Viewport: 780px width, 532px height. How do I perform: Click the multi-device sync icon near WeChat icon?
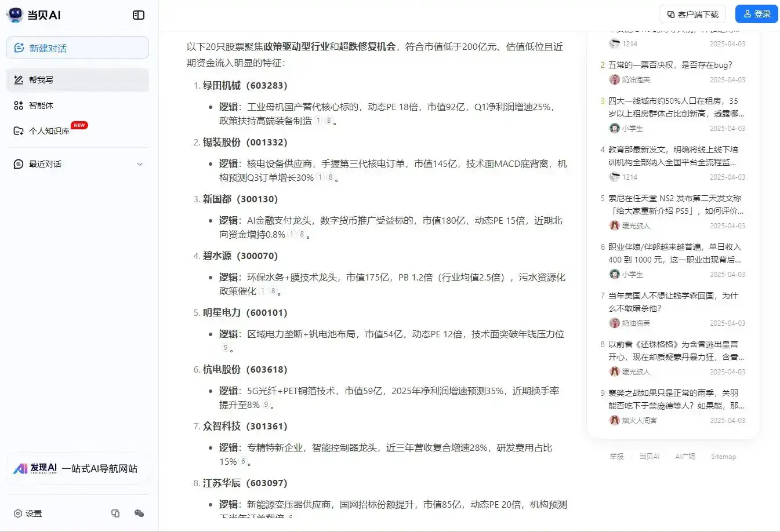[x=115, y=513]
